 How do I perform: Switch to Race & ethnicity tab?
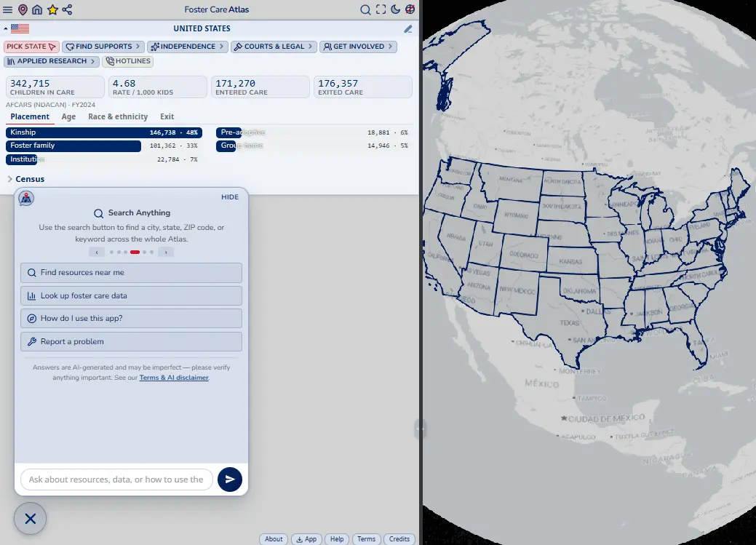pyautogui.click(x=118, y=116)
